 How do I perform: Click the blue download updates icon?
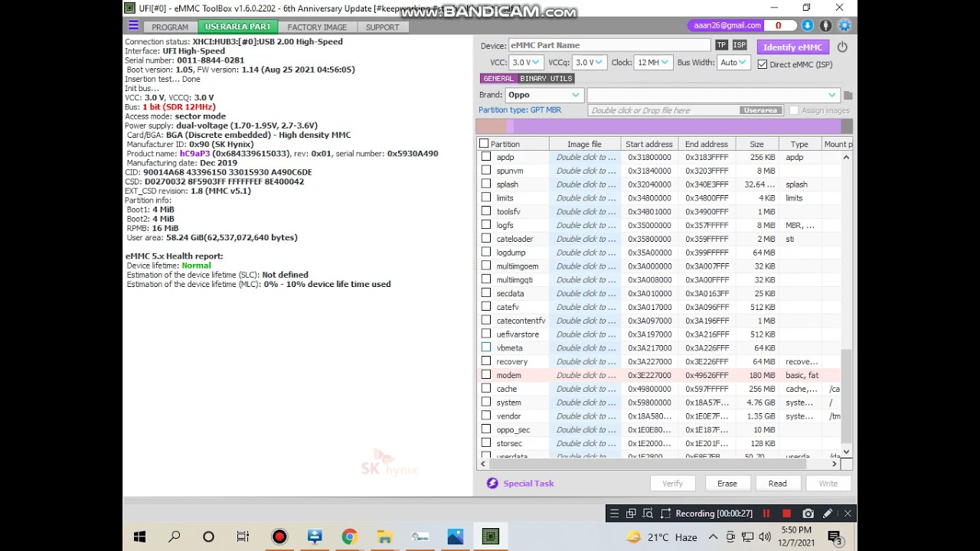click(x=808, y=25)
